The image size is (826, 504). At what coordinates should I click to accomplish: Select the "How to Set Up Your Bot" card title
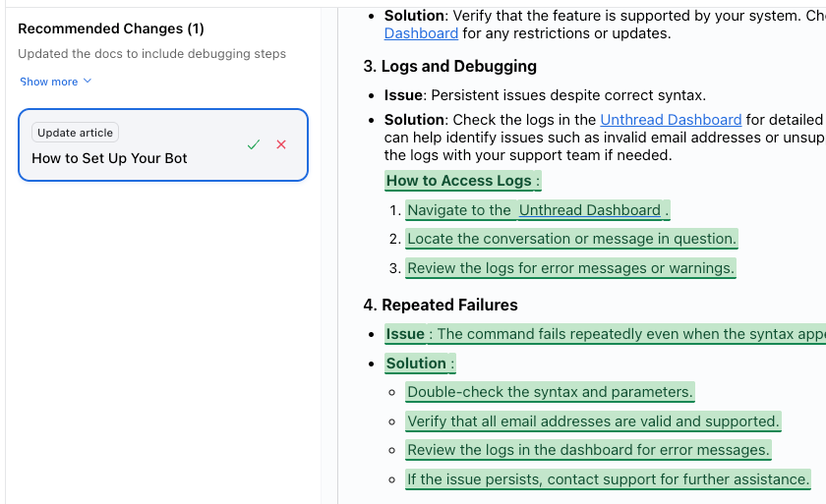[x=109, y=158]
